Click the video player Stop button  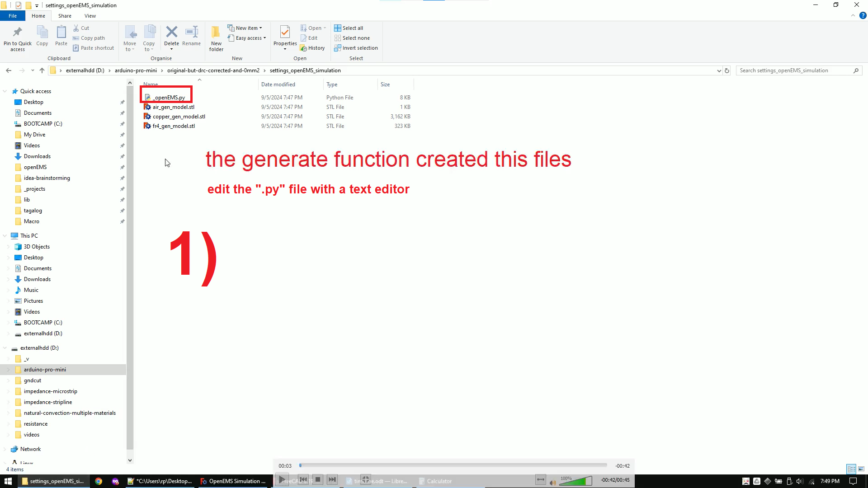pos(318,480)
